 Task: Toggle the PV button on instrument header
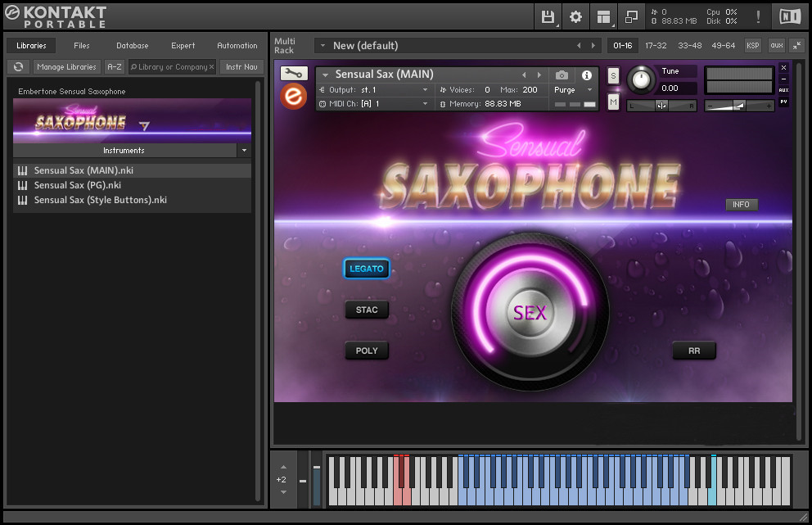783,102
